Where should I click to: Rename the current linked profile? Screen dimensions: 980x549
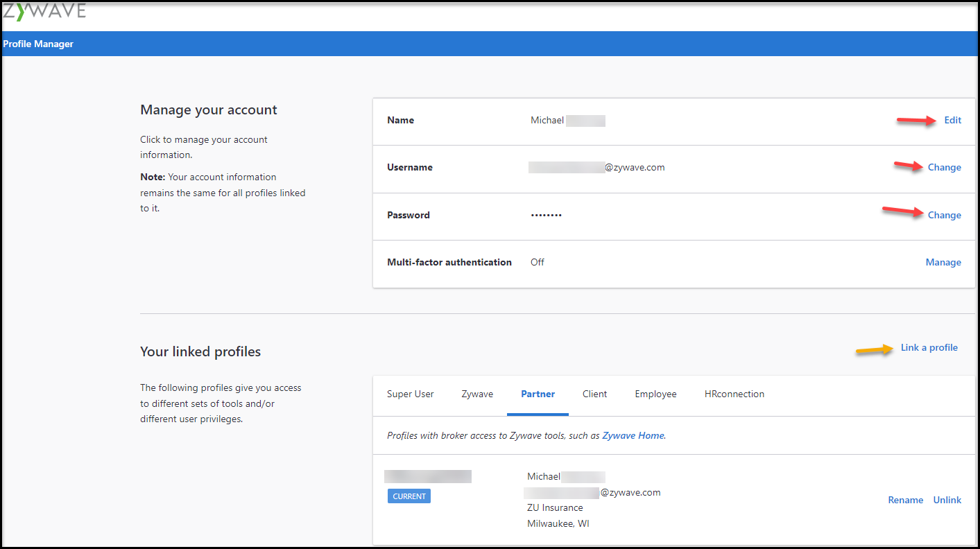[x=905, y=500]
